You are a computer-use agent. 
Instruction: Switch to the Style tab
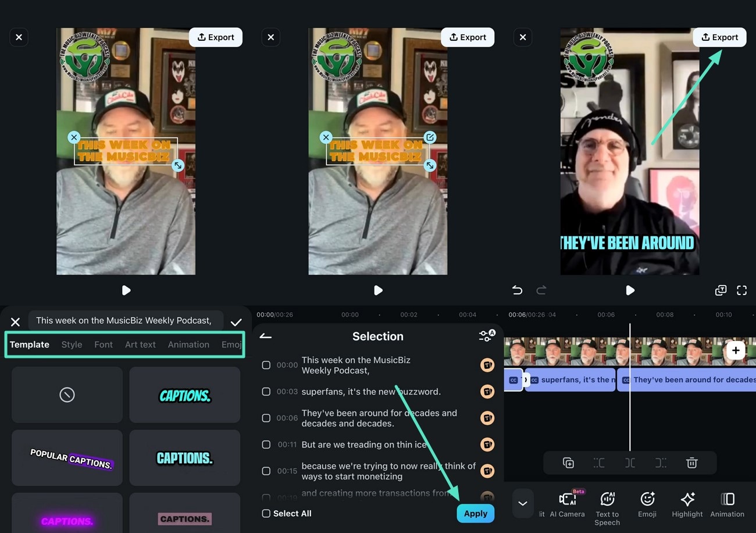(x=72, y=344)
